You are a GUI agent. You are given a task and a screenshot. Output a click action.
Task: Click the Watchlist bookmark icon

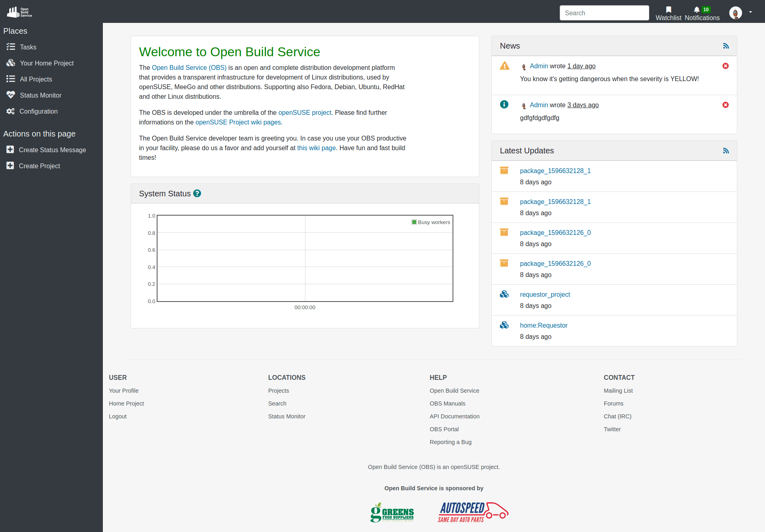pyautogui.click(x=668, y=9)
